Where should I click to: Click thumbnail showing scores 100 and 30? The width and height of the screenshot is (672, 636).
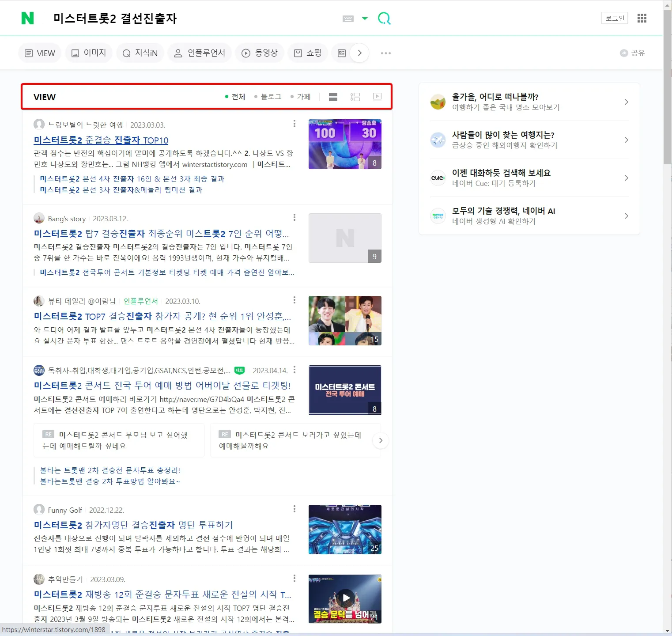(345, 144)
